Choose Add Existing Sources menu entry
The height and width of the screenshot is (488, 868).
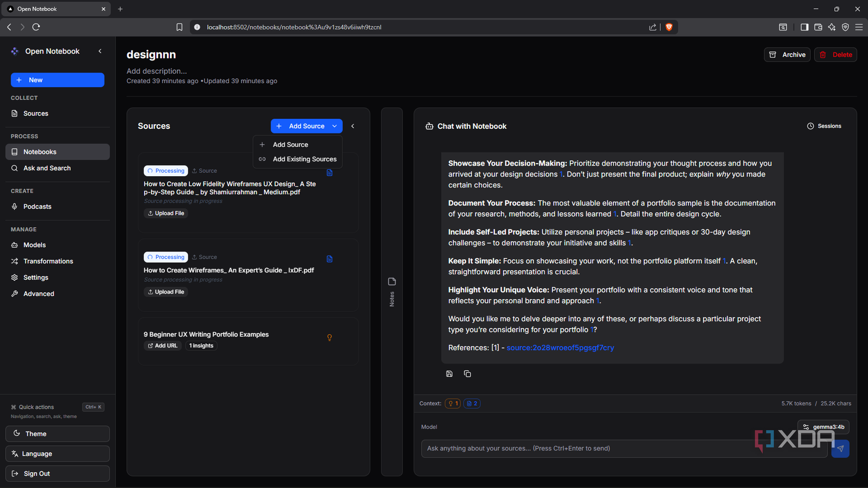(x=298, y=159)
